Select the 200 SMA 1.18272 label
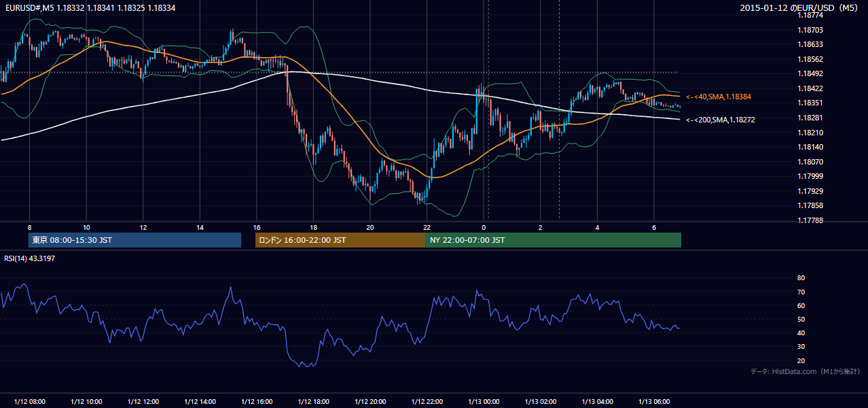Screen dimensions: 868x408 721,120
